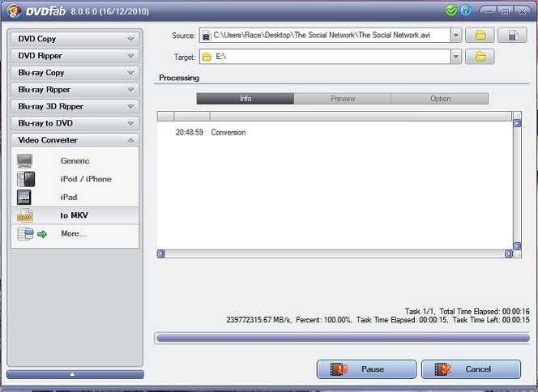Open help via blue question mark icon
Image resolution: width=538 pixels, height=392 pixels.
pos(466,11)
